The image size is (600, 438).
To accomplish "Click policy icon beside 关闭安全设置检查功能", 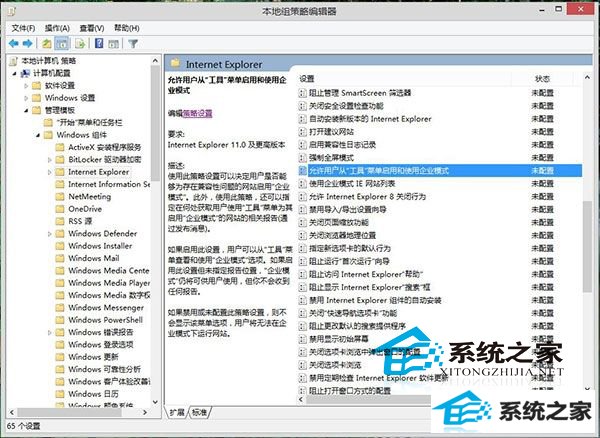I will point(302,106).
